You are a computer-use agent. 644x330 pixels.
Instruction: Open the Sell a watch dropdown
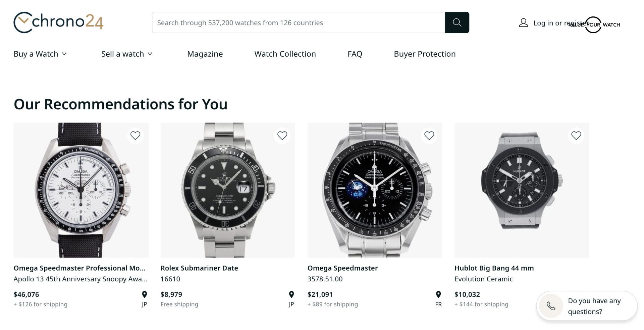coord(127,54)
